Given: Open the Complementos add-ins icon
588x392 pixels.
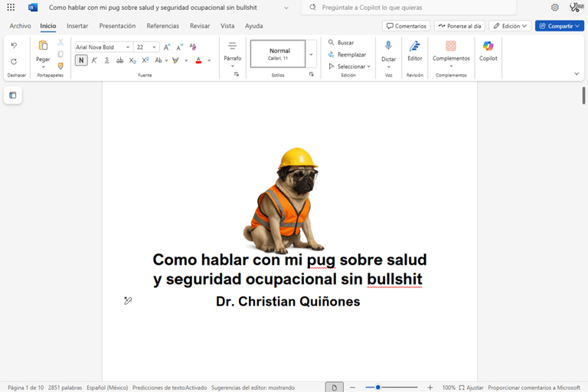Looking at the screenshot, I should pyautogui.click(x=451, y=47).
